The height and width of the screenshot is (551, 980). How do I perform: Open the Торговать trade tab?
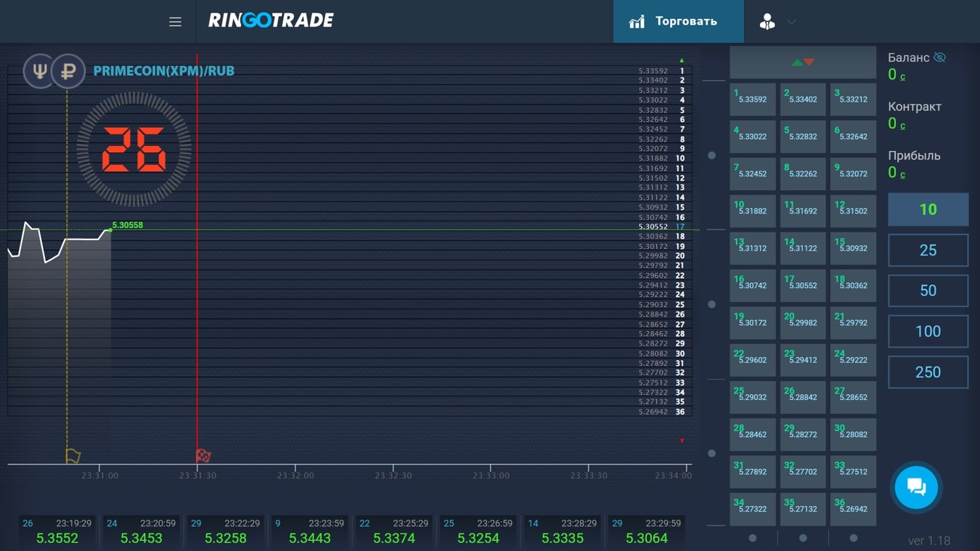678,21
